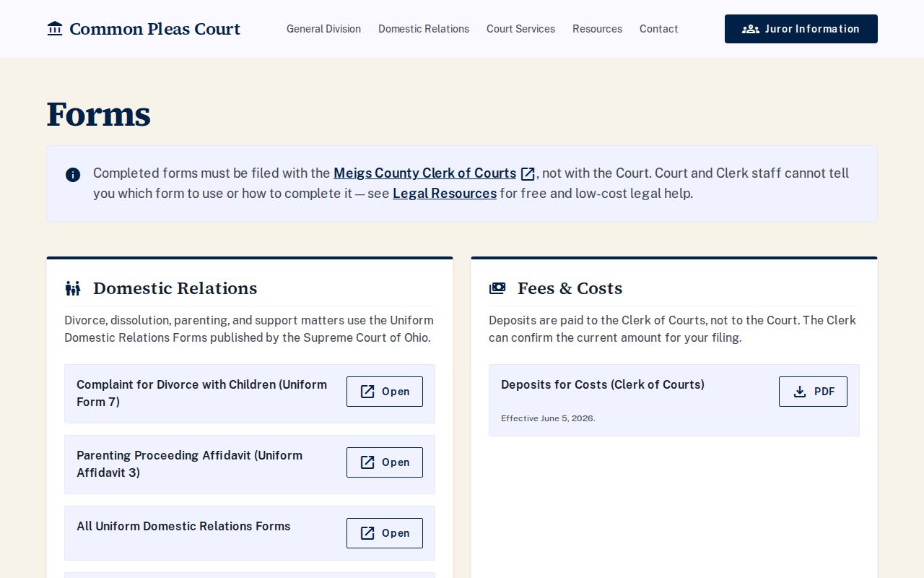924x578 pixels.
Task: Download the Deposits for Costs PDF
Action: tap(813, 392)
